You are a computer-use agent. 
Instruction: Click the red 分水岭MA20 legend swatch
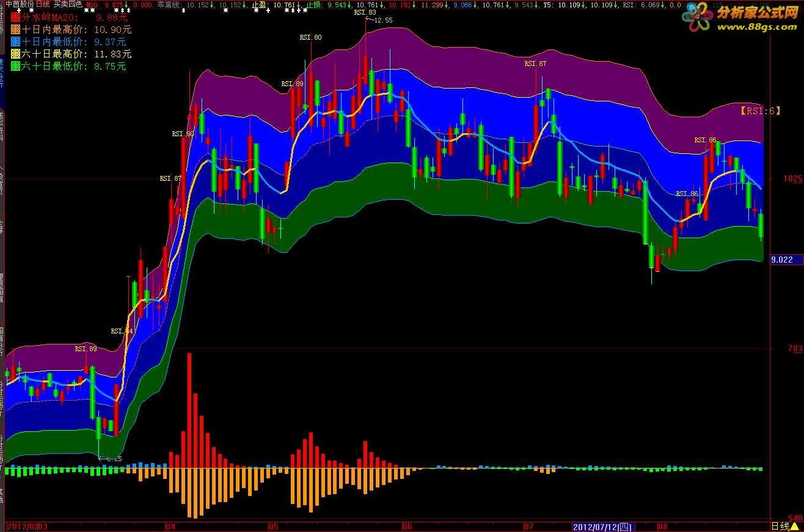tap(15, 18)
